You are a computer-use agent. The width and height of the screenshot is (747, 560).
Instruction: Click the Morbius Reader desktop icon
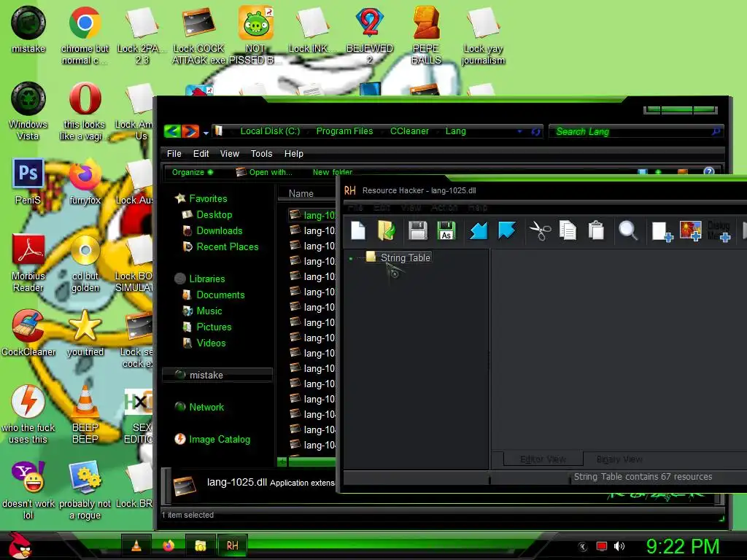[x=28, y=262]
